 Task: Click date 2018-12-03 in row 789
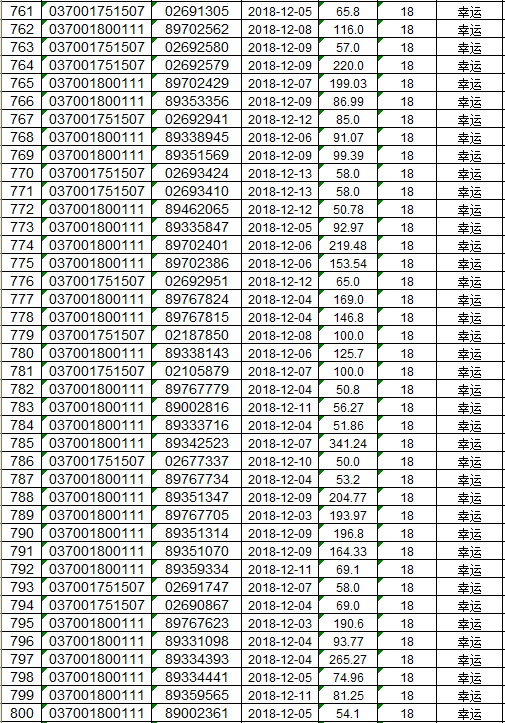click(279, 515)
